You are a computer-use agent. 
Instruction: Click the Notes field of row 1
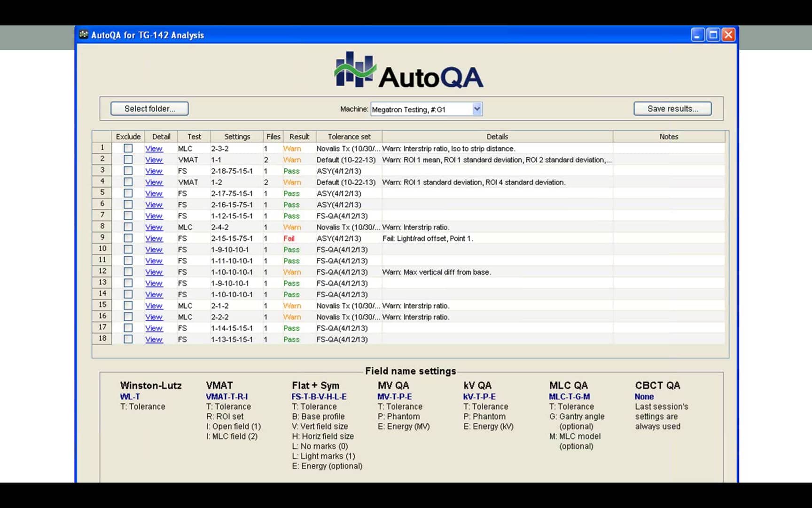(x=668, y=148)
